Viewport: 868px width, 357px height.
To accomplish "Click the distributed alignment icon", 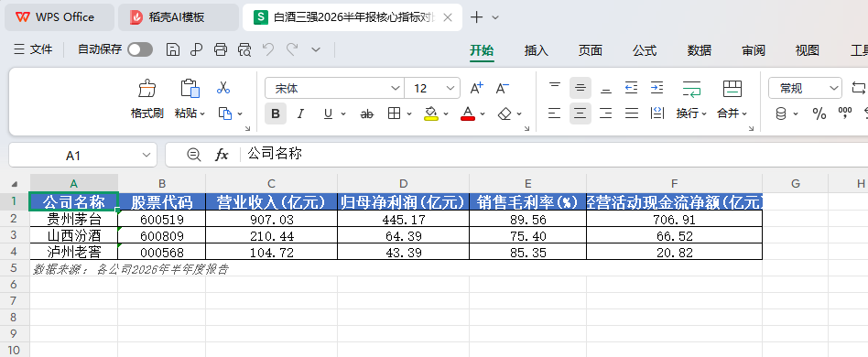I will point(657,114).
